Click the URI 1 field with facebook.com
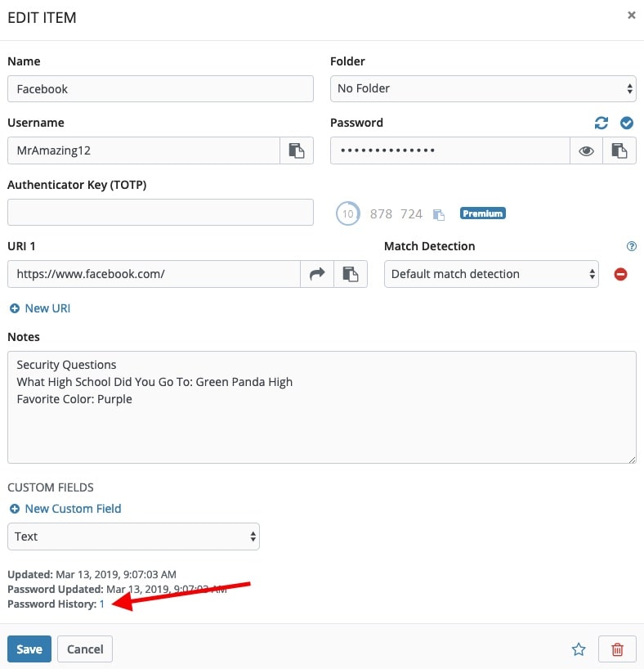644x669 pixels. [x=154, y=274]
